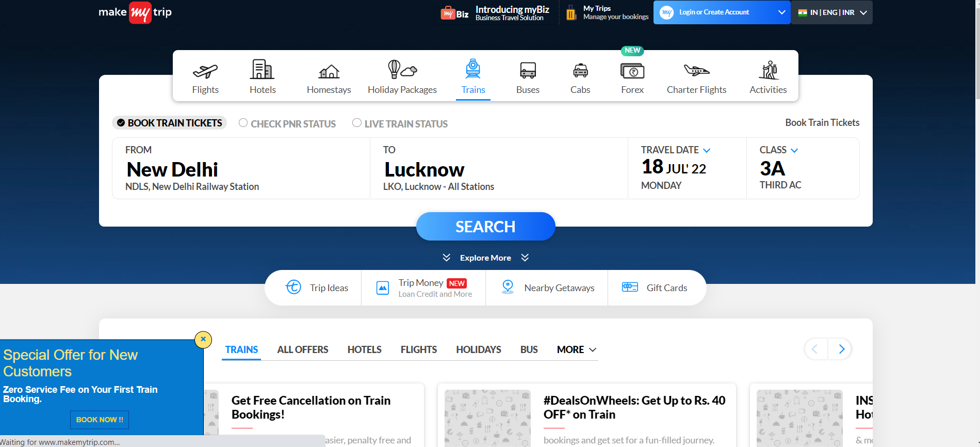Select the Flights airplane icon

(205, 71)
